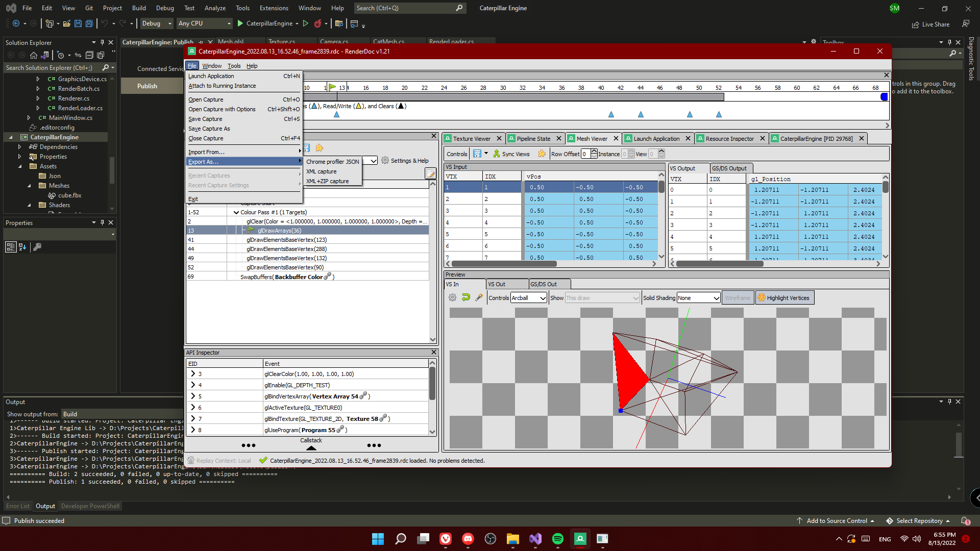
Task: Toggle Highlight Vertices button
Action: [x=784, y=298]
